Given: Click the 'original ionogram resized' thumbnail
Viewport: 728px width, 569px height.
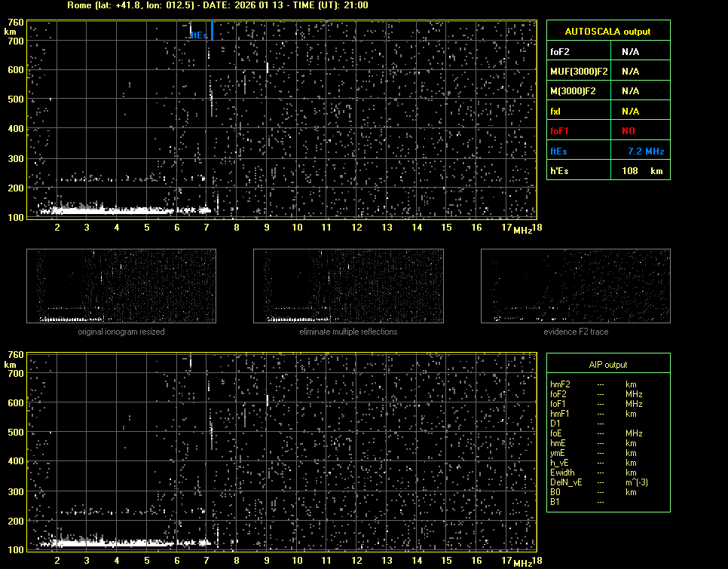Looking at the screenshot, I should (x=121, y=286).
